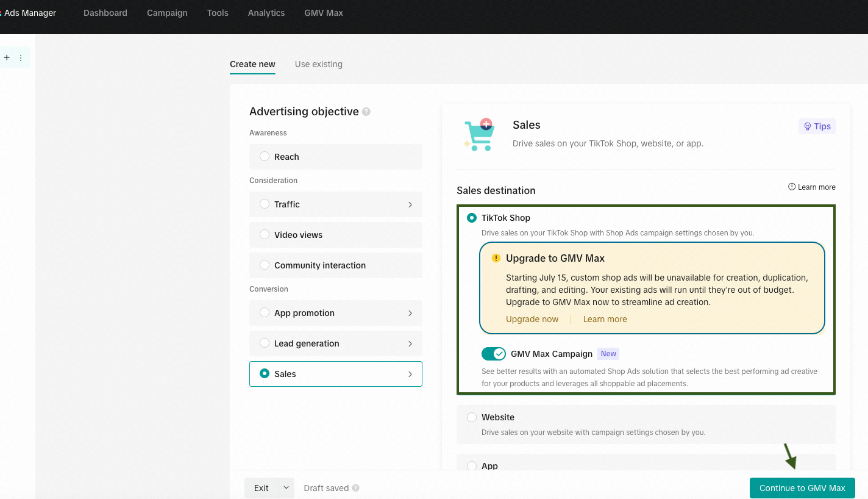Viewport: 868px width, 499px height.
Task: Expand the Sales option chevron
Action: pos(410,374)
